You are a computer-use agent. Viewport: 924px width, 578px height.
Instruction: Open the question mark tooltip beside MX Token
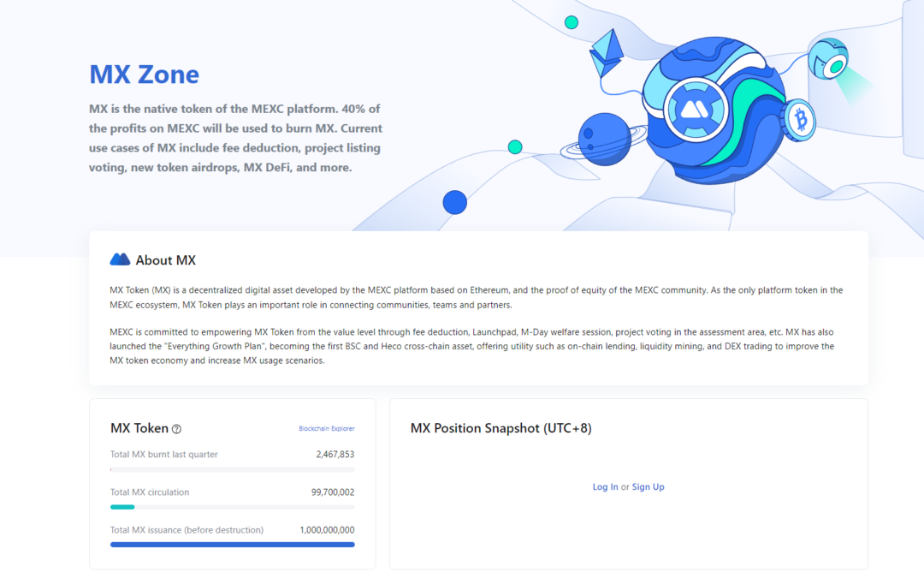click(x=176, y=428)
